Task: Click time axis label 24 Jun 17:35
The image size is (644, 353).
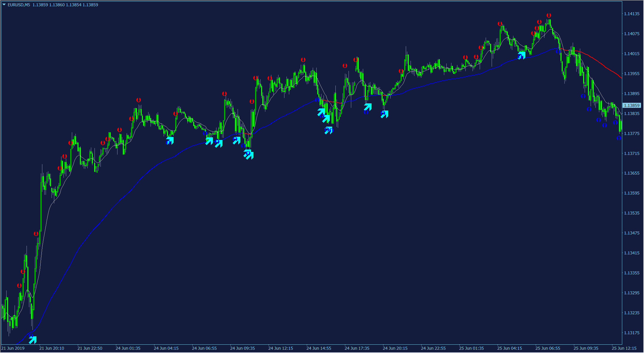Action: [x=357, y=348]
